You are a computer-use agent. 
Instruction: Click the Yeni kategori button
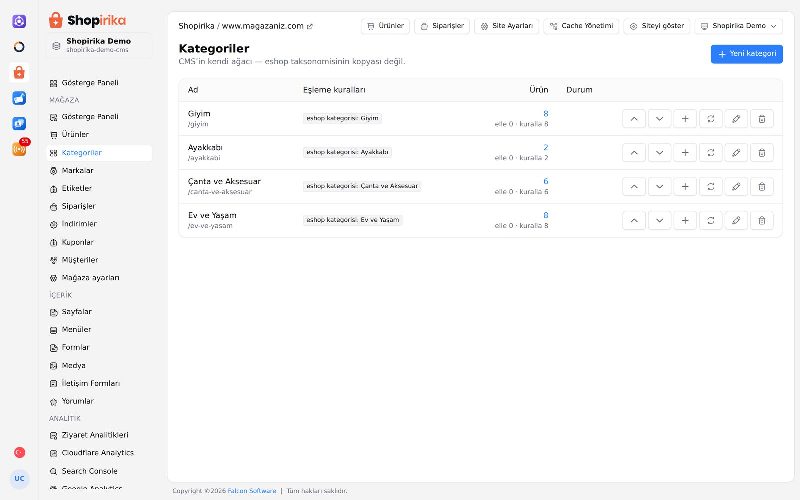746,54
